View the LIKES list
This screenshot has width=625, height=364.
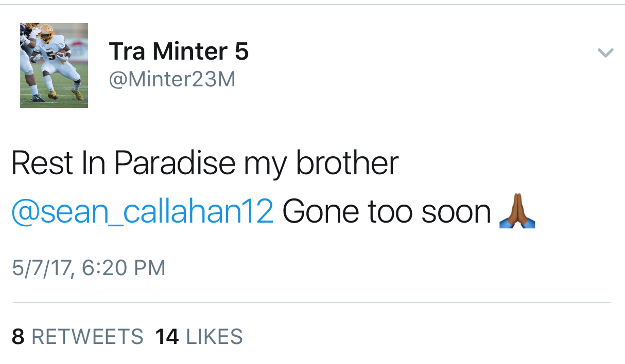pos(214,337)
